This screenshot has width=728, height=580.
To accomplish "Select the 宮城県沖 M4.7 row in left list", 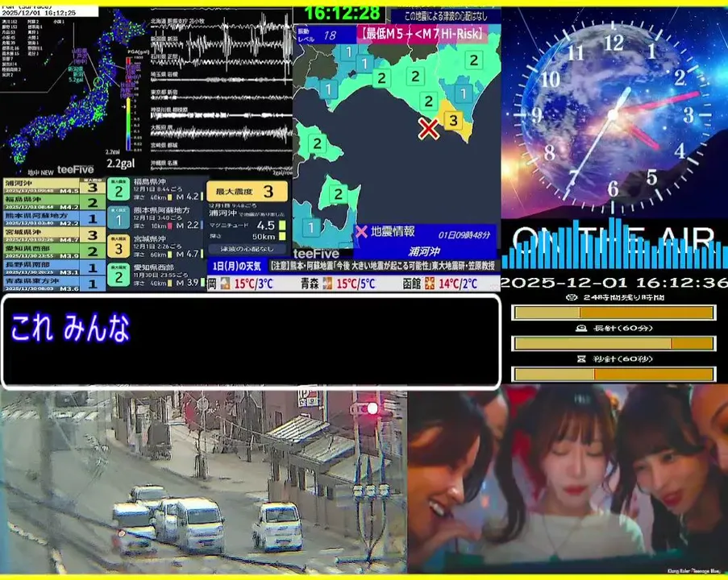I will 54,234.
